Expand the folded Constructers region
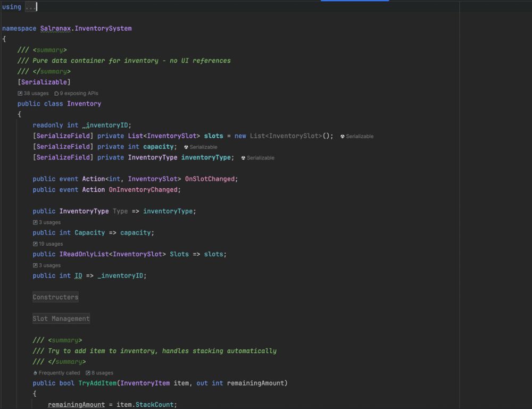Screen dimensions: 532x409 point(55,297)
